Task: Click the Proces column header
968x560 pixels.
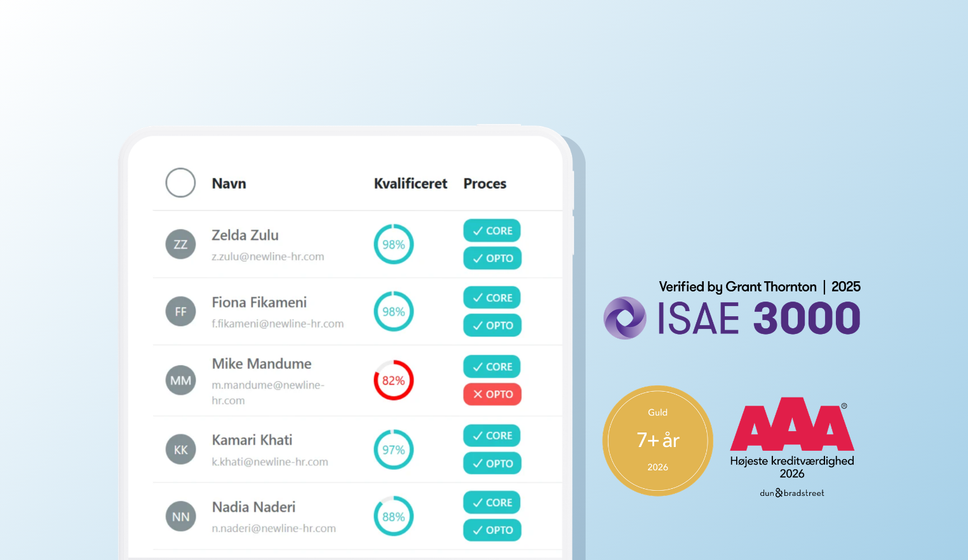Action: pyautogui.click(x=485, y=183)
